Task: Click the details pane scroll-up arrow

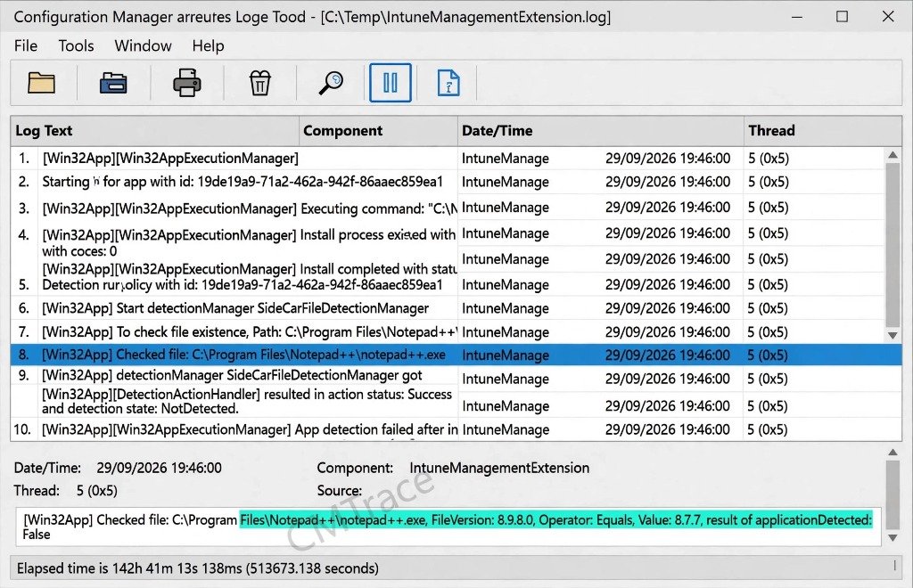Action: (x=892, y=453)
